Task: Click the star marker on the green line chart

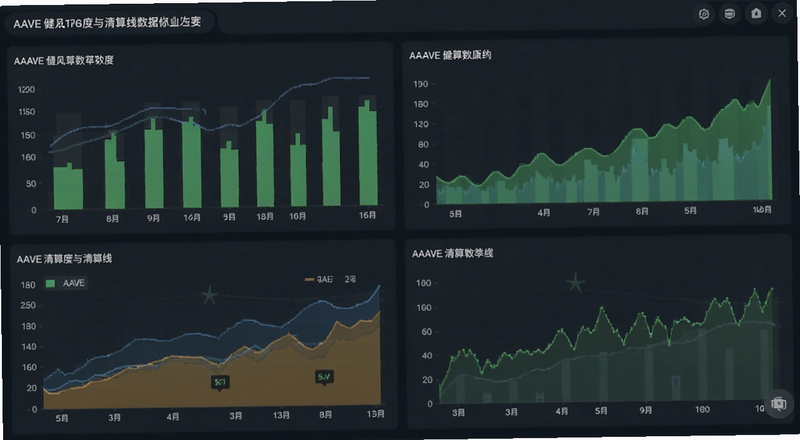Action: pyautogui.click(x=576, y=282)
